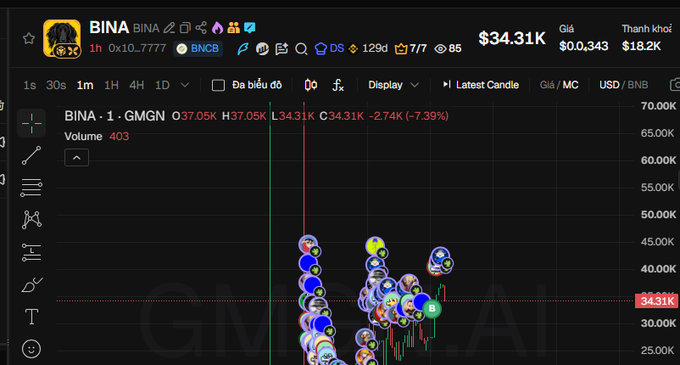Viewport: 680px width, 365px height.
Task: Select the brush drawing tool
Action: point(32,285)
